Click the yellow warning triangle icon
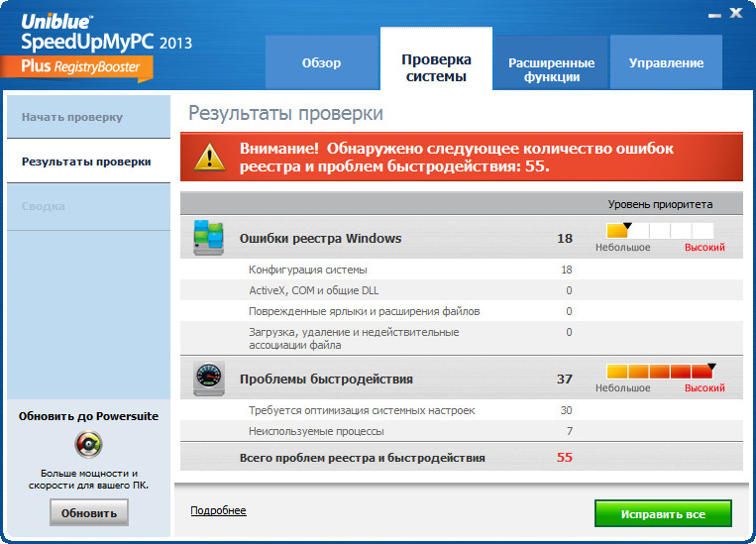This screenshot has height=544, width=756. 209,157
